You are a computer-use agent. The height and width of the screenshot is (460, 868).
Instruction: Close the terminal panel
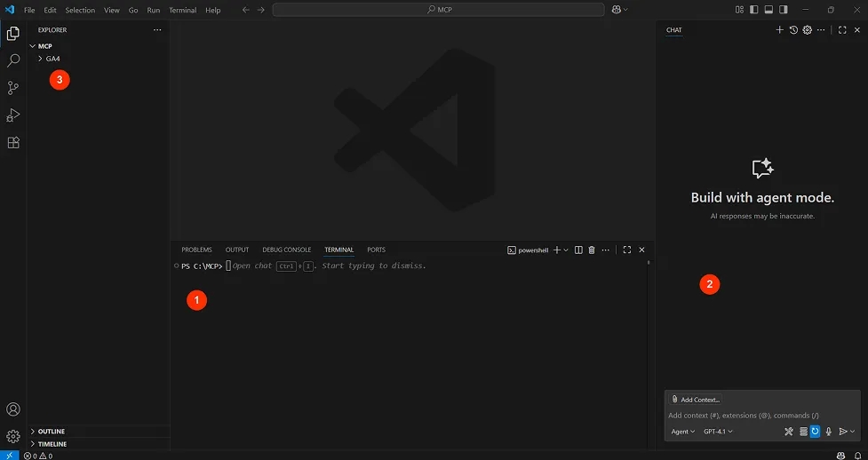coord(641,250)
